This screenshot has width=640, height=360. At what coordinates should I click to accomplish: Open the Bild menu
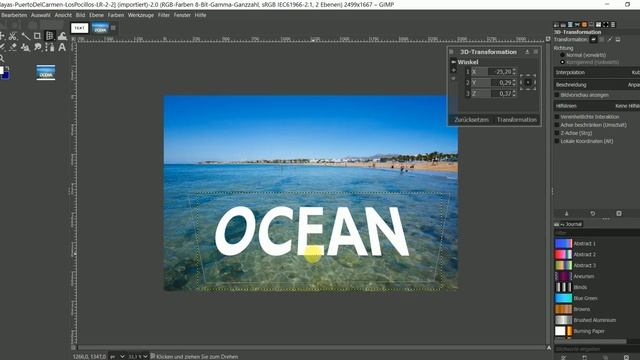tap(80, 15)
